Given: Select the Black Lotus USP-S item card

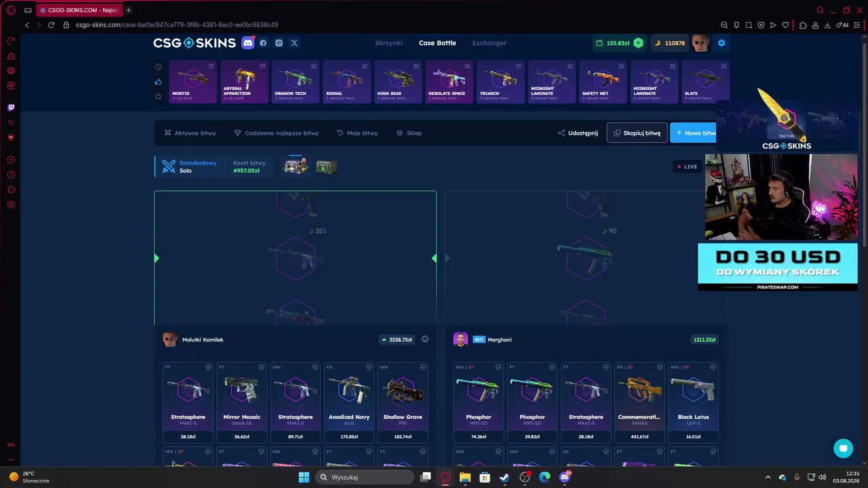Looking at the screenshot, I should point(693,403).
